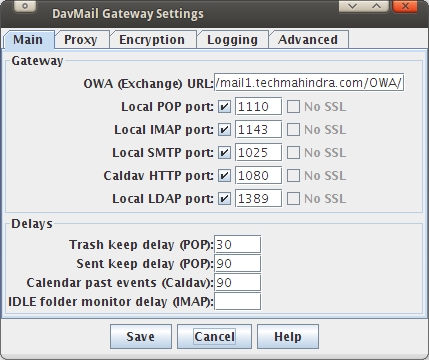
Task: Open the Proxy tab
Action: coord(81,40)
